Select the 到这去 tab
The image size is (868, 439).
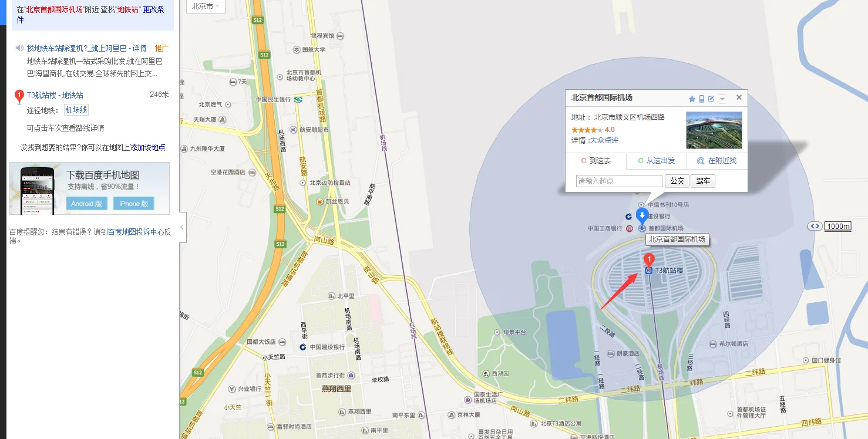click(596, 161)
